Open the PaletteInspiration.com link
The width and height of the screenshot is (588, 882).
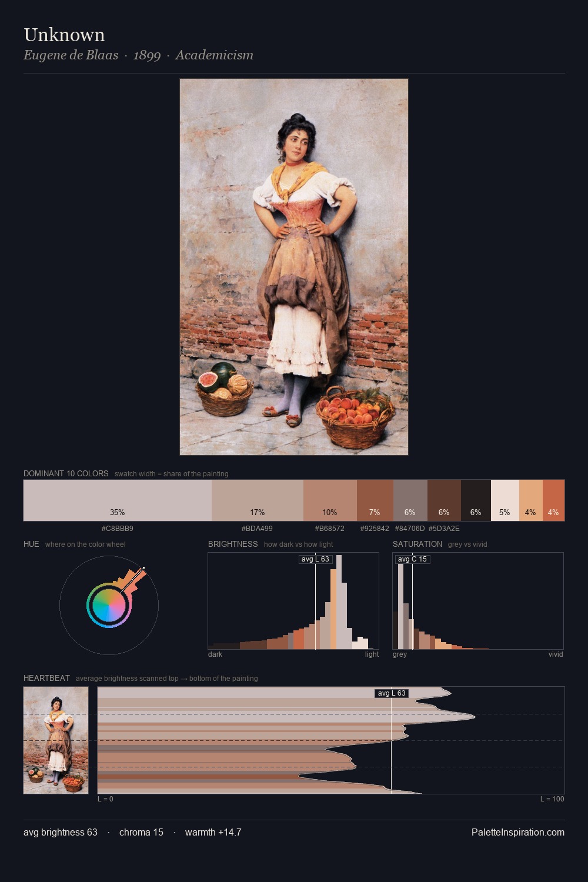pyautogui.click(x=518, y=832)
